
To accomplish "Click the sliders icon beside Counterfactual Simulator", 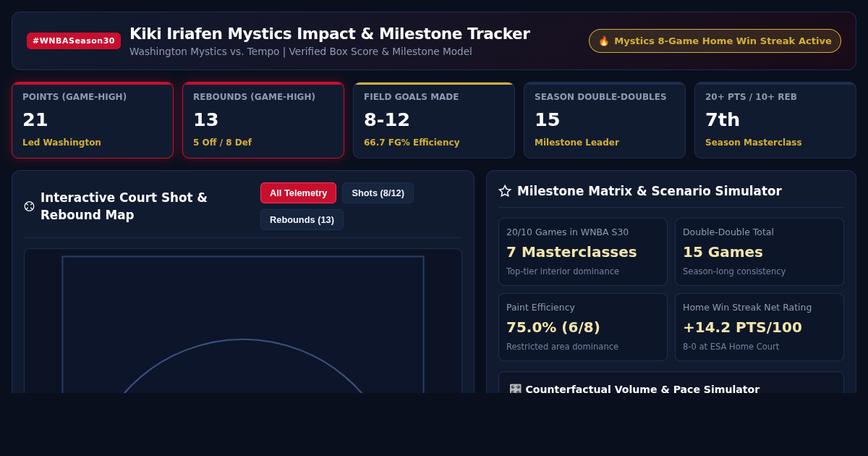I will click(x=516, y=389).
